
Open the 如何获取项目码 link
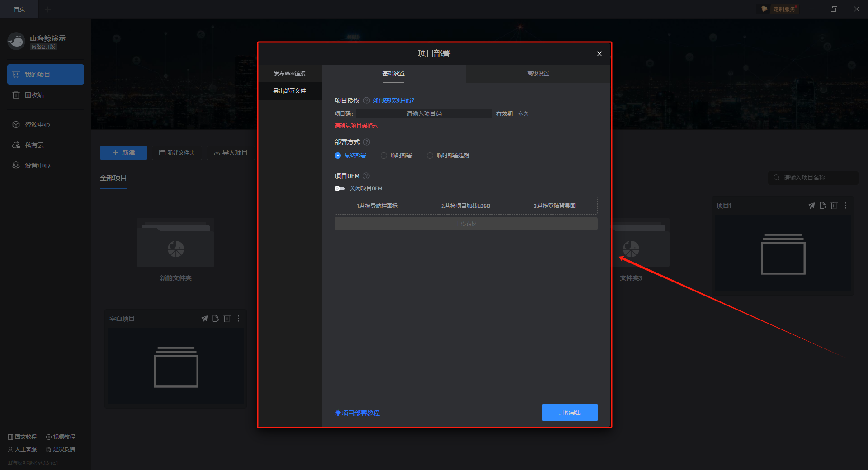393,100
